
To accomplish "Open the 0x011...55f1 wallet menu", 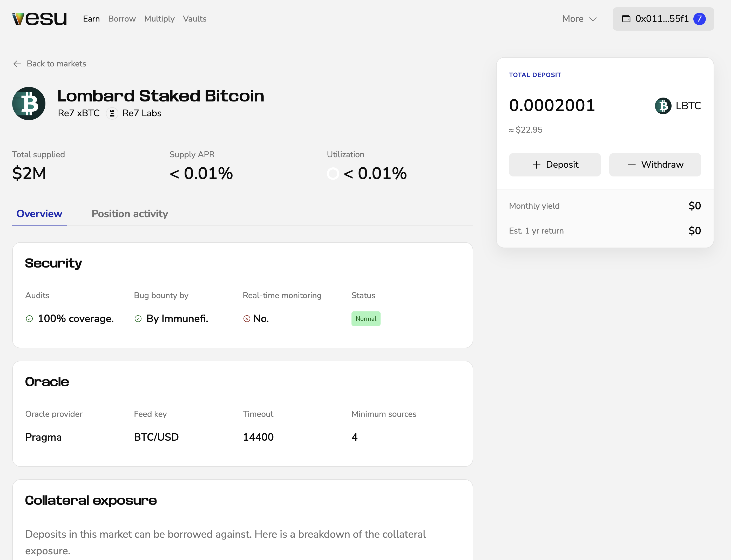I will pyautogui.click(x=662, y=19).
